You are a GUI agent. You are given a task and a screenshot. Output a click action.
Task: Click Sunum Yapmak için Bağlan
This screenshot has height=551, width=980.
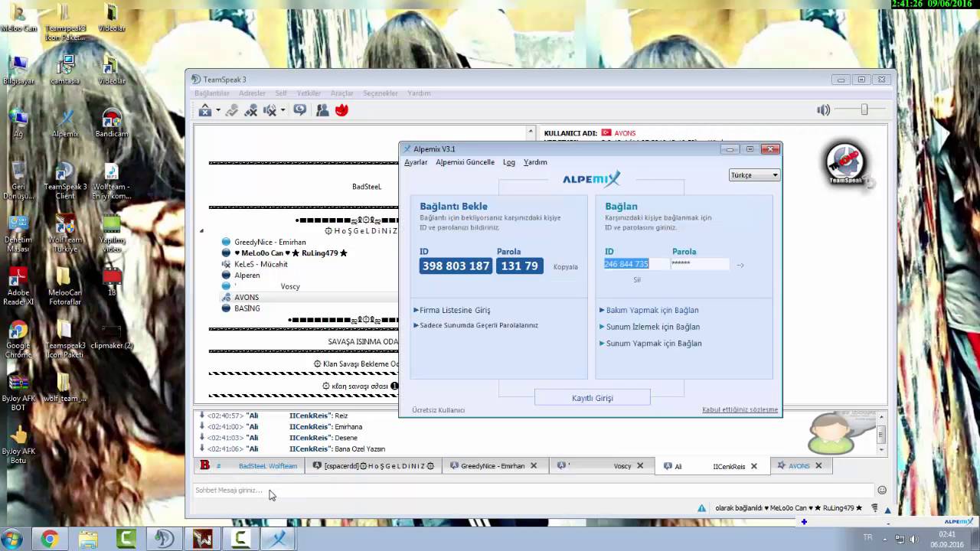point(650,344)
